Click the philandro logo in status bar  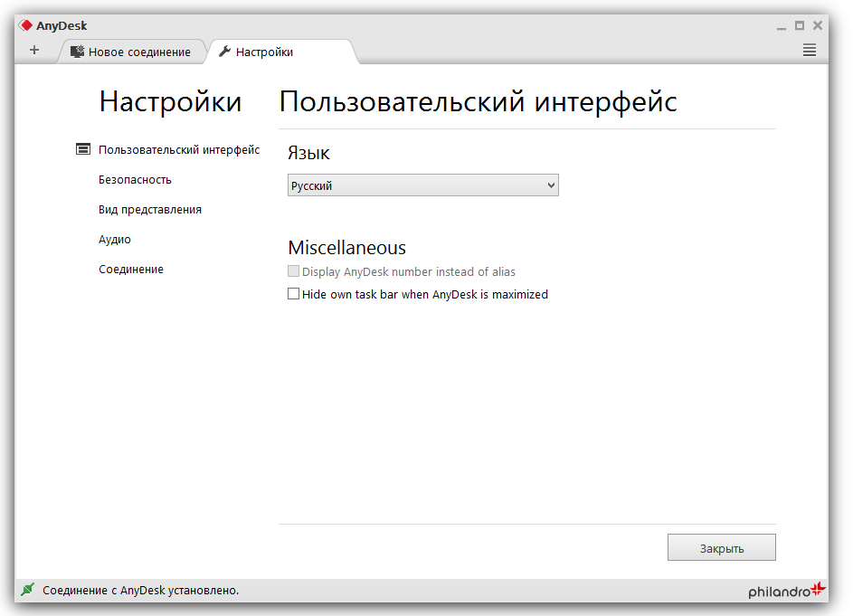(787, 590)
